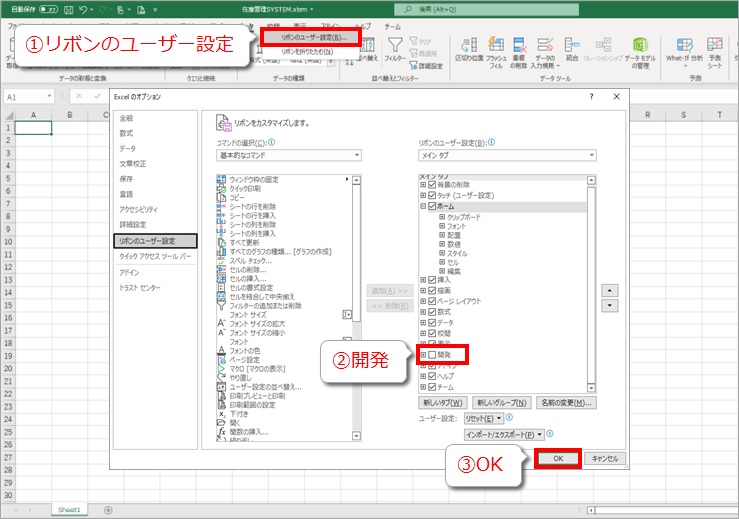
Task: Select クイック印刷 in the command list
Action: (250, 188)
